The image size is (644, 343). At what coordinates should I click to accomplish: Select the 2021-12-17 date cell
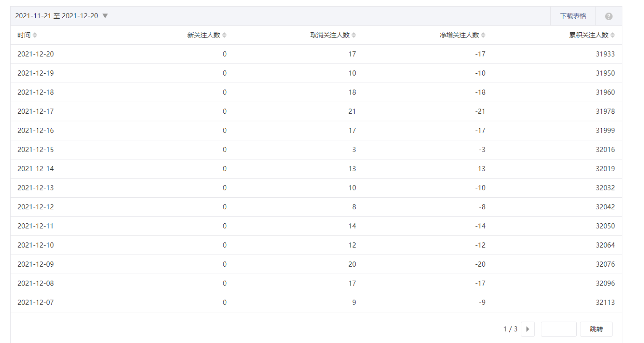click(36, 112)
